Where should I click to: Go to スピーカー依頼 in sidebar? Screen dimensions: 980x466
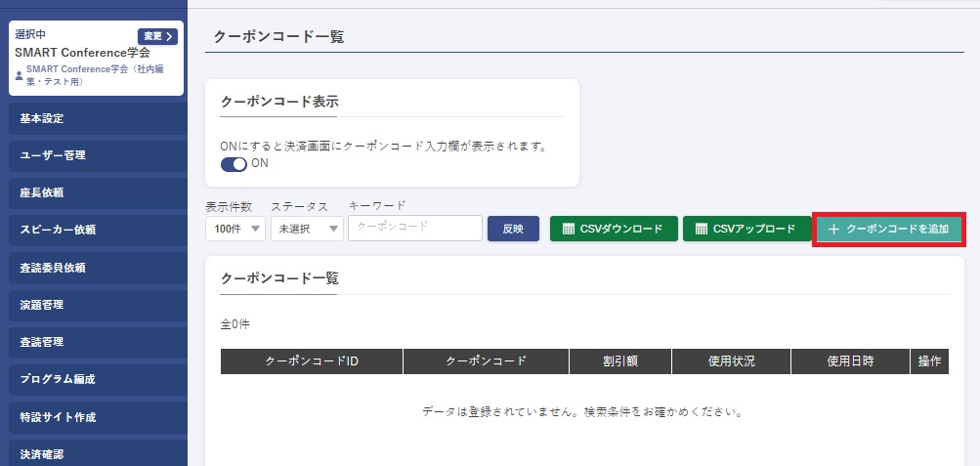[x=96, y=231]
